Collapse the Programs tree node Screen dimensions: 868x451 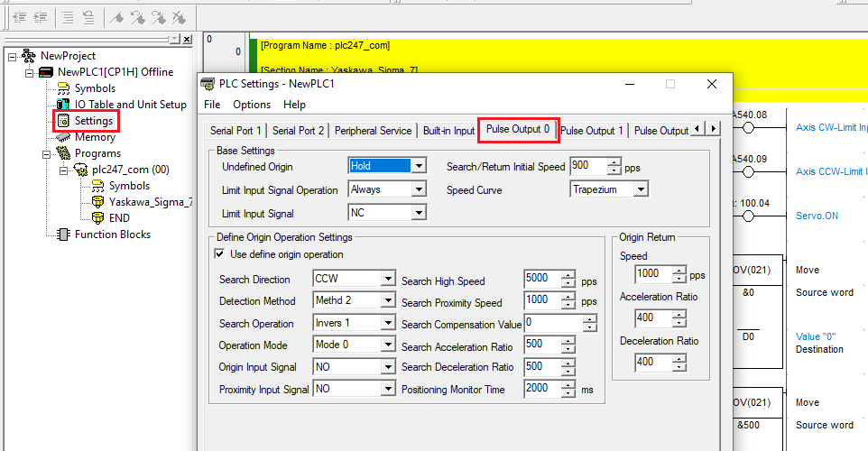[x=47, y=154]
